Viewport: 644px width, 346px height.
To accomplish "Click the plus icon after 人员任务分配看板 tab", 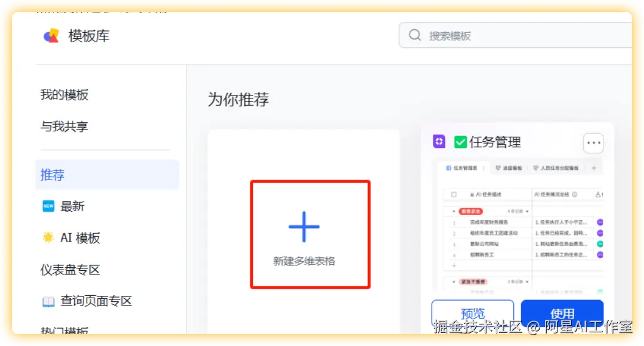I will pos(594,168).
